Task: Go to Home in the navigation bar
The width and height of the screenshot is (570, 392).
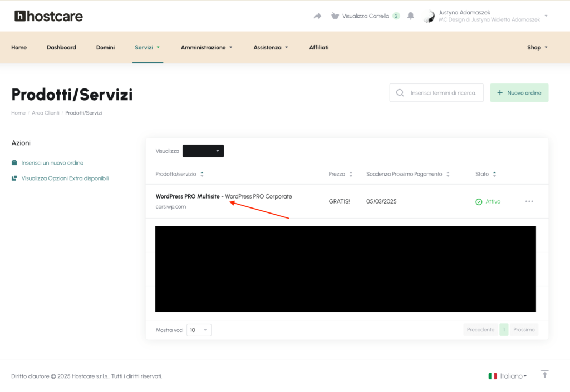Action: [x=19, y=48]
